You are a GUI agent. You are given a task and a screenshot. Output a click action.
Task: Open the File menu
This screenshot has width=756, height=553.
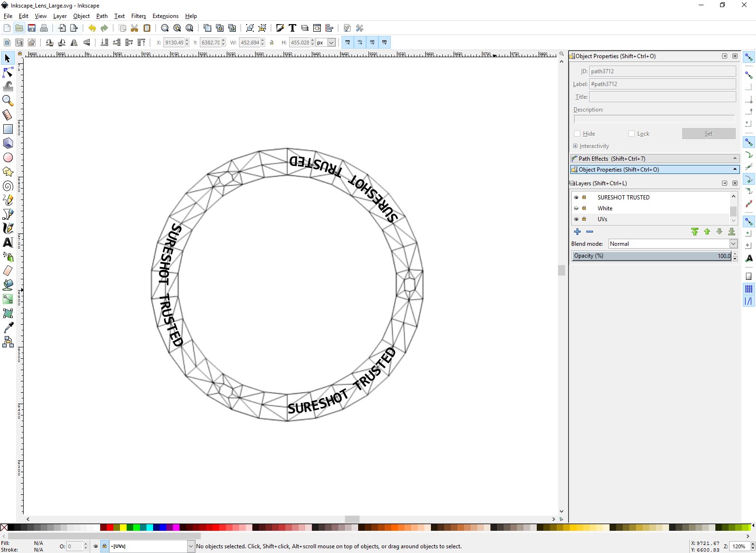coord(8,16)
